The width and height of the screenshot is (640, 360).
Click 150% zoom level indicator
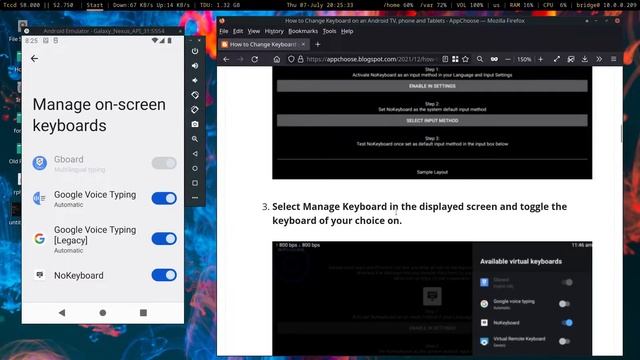524,59
